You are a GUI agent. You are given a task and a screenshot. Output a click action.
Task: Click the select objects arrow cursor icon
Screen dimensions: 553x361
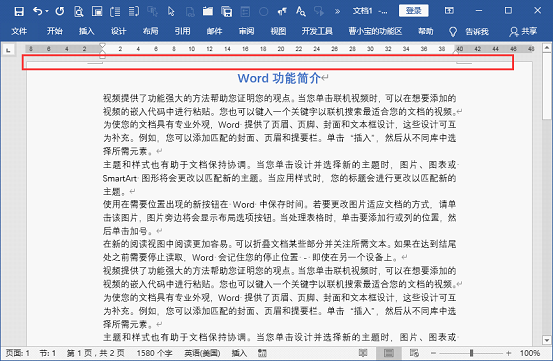click(171, 11)
